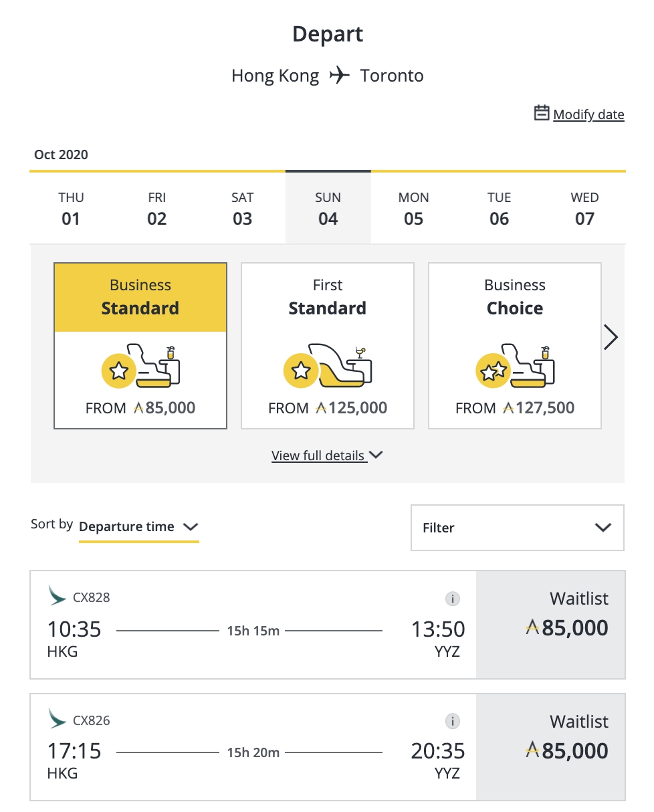Expand View full details
The height and width of the screenshot is (812, 654).
point(327,455)
